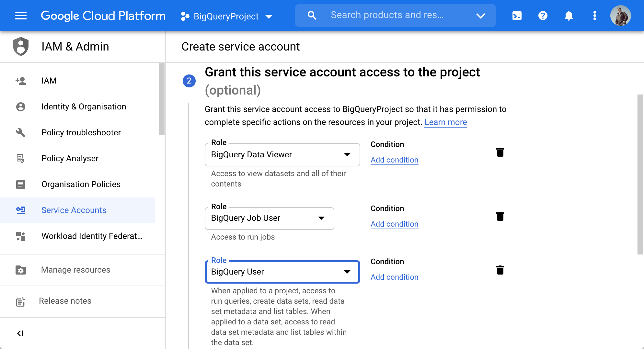This screenshot has height=349, width=644.
Task: Click the Policy troubleshooter wrench icon
Action: click(x=21, y=132)
